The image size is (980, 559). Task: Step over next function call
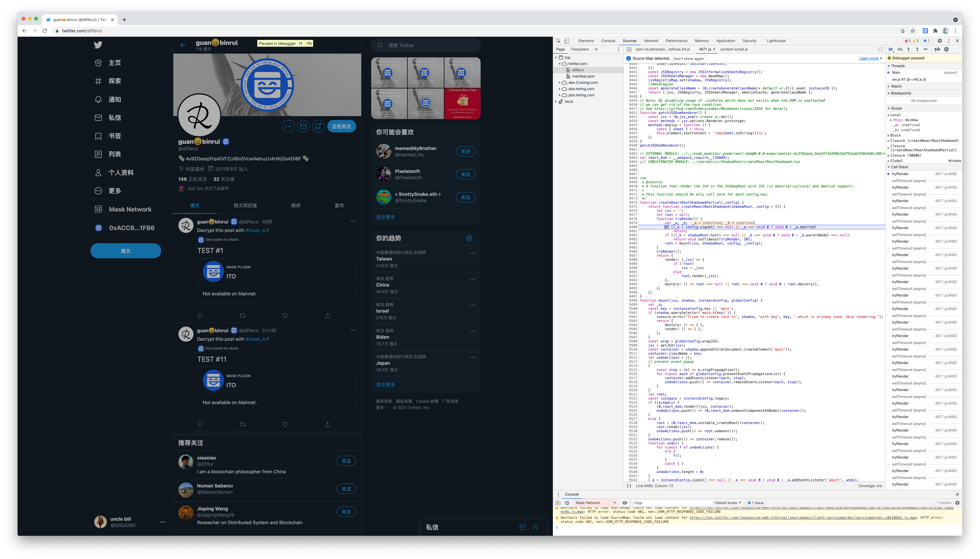pos(900,49)
